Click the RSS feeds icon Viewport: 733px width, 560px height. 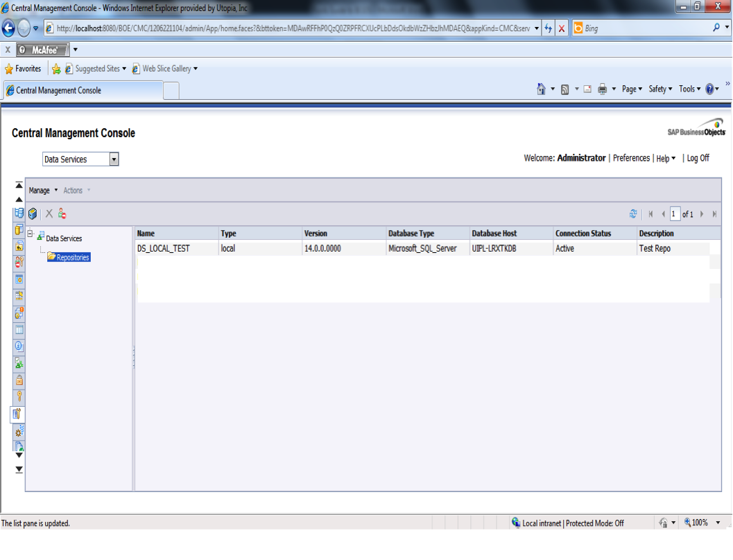click(x=564, y=89)
